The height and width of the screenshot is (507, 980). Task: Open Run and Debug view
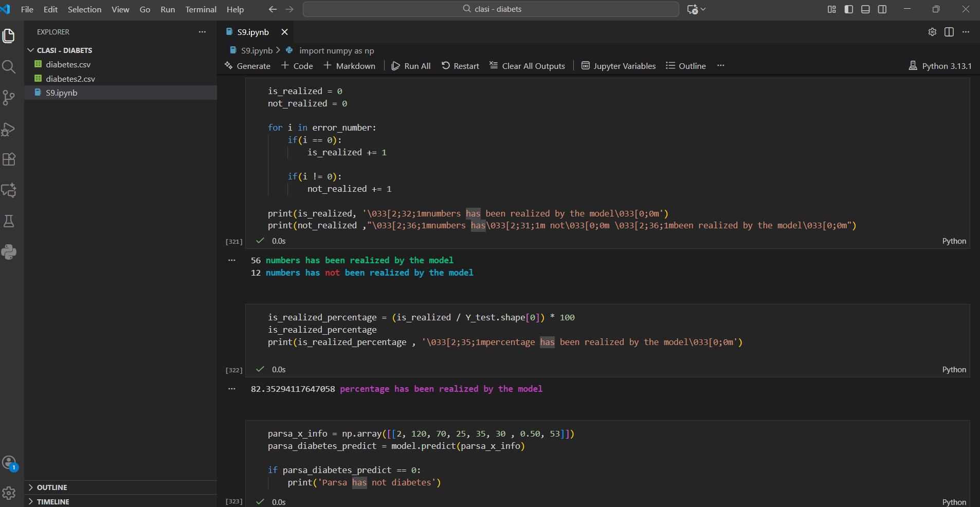[9, 129]
